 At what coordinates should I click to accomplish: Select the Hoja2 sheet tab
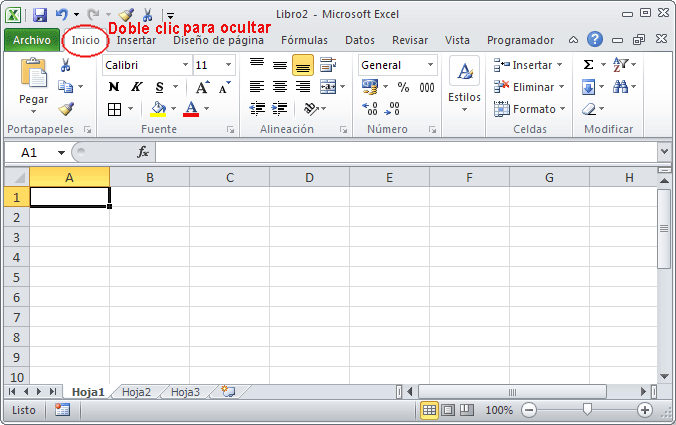pos(136,392)
